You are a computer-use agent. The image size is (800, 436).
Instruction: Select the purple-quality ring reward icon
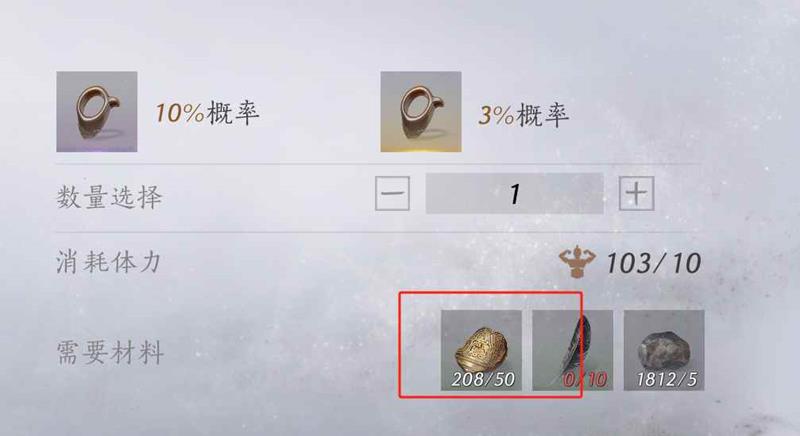click(x=97, y=112)
